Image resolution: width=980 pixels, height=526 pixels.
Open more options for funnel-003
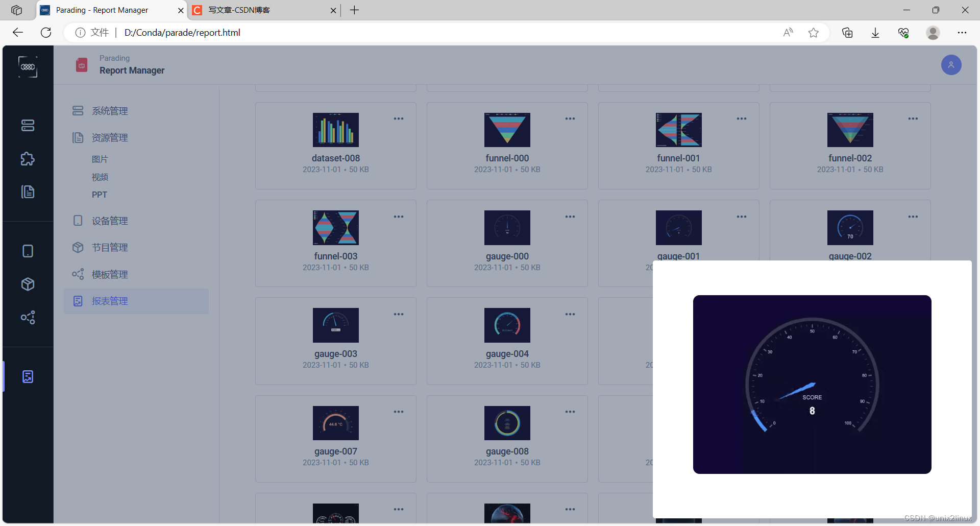click(399, 217)
